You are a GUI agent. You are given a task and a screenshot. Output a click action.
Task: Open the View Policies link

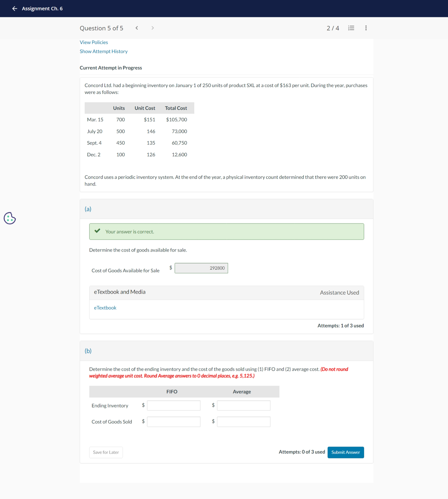[x=93, y=42]
